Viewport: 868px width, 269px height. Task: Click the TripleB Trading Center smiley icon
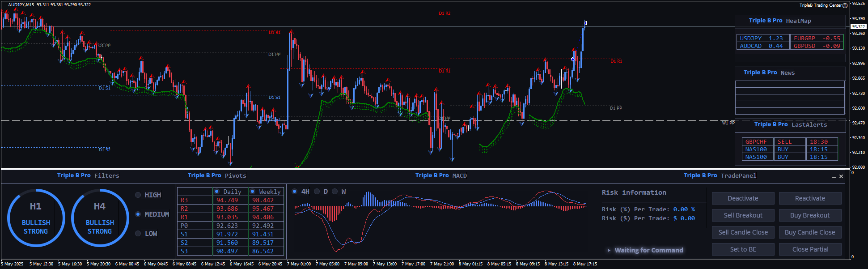[845, 5]
